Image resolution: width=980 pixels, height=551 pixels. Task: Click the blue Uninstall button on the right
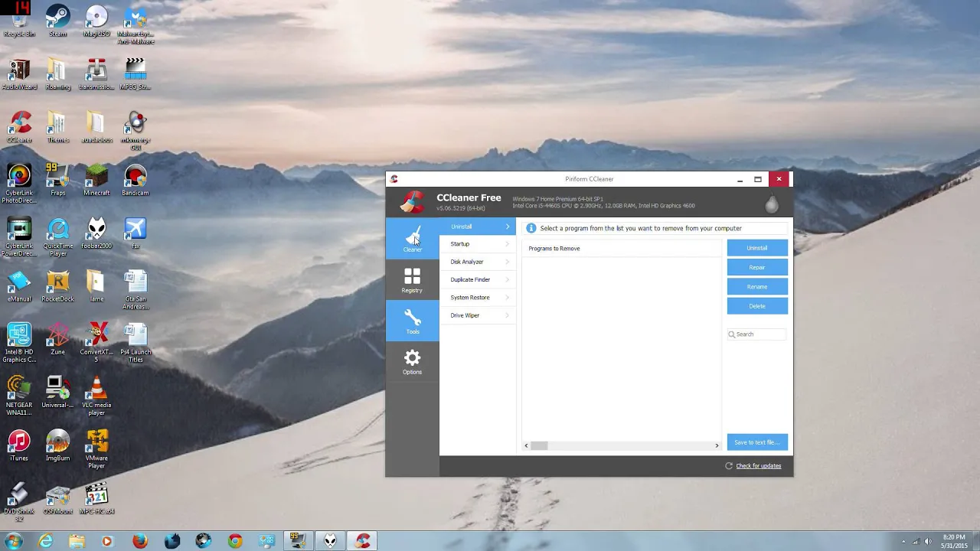pos(757,248)
